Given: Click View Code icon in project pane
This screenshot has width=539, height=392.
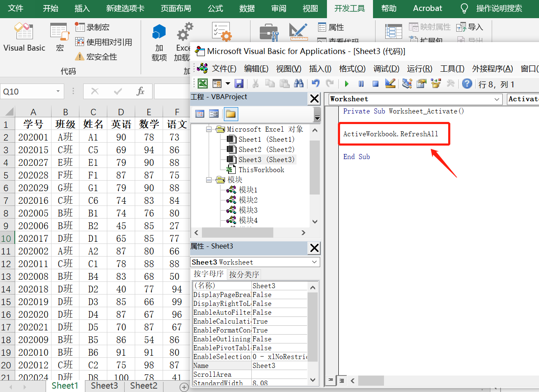Looking at the screenshot, I should click(x=200, y=114).
